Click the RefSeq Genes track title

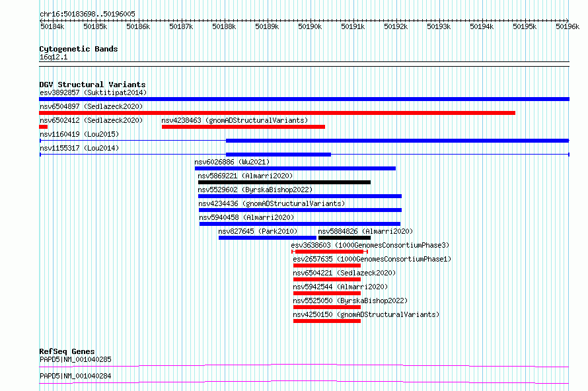coord(67,351)
